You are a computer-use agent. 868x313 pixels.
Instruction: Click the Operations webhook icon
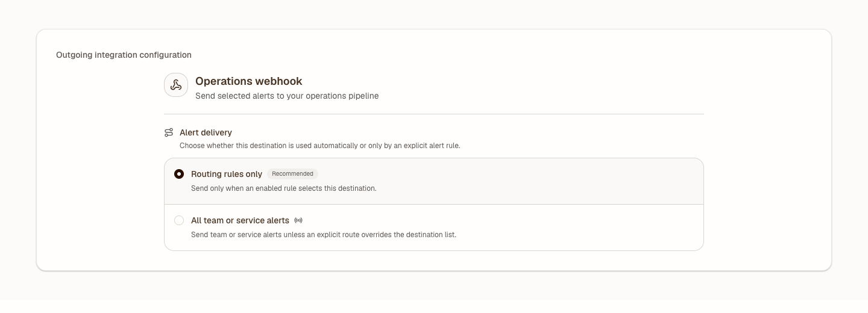click(176, 85)
